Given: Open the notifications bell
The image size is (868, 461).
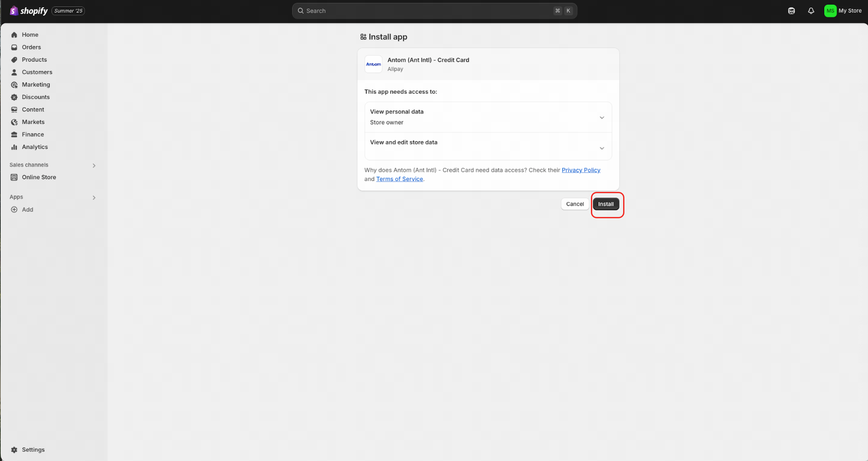Looking at the screenshot, I should click(811, 11).
